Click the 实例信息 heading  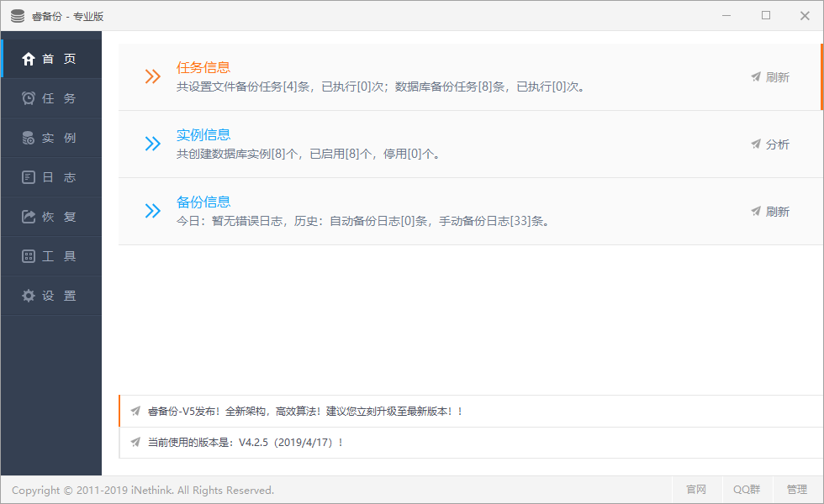coord(203,134)
